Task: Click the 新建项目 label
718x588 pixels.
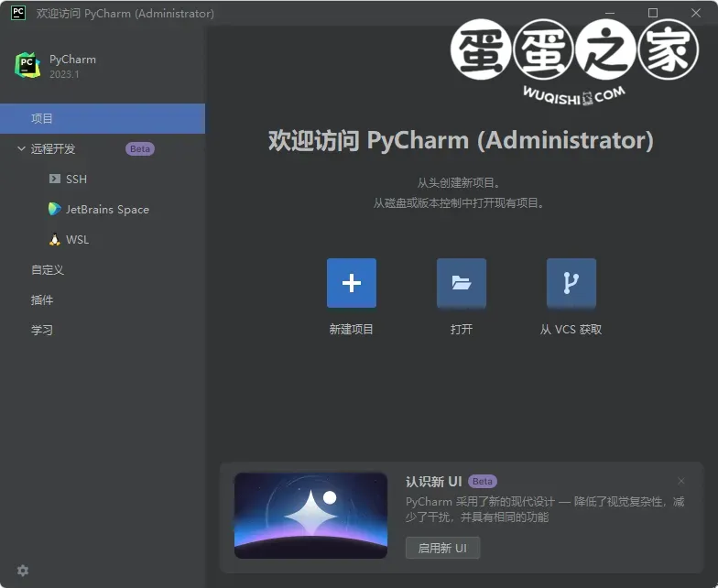Action: (352, 330)
